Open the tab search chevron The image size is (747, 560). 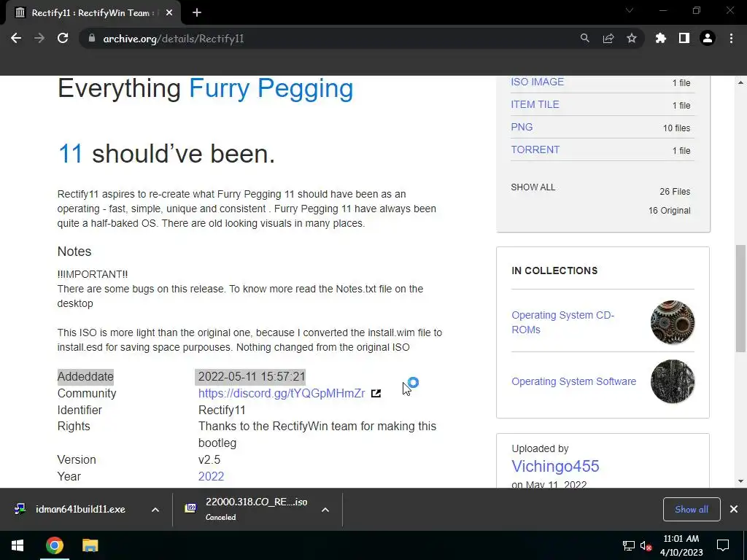coord(630,10)
